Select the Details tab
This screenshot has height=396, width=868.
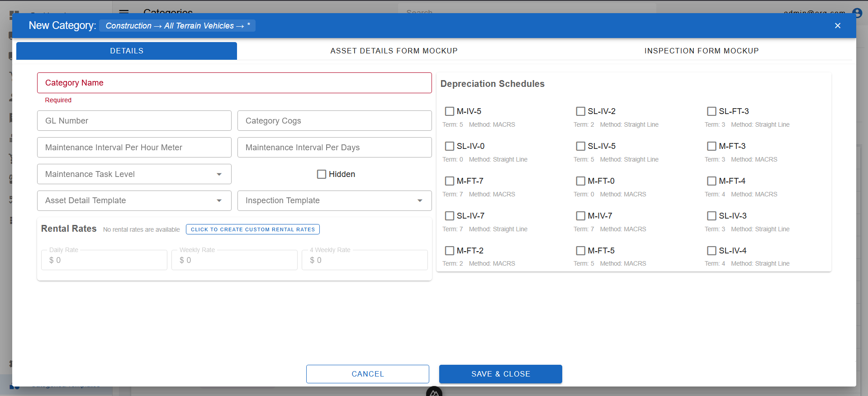127,51
